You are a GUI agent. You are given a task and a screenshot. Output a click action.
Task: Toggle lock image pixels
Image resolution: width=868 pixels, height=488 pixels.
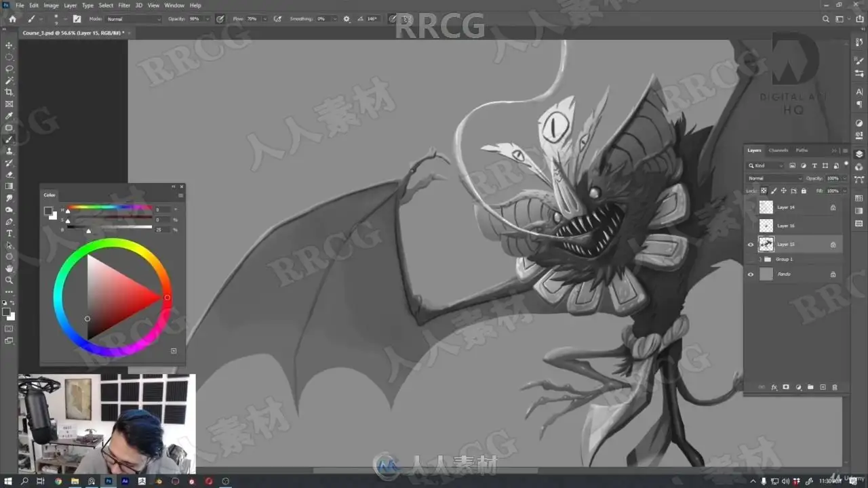[774, 191]
